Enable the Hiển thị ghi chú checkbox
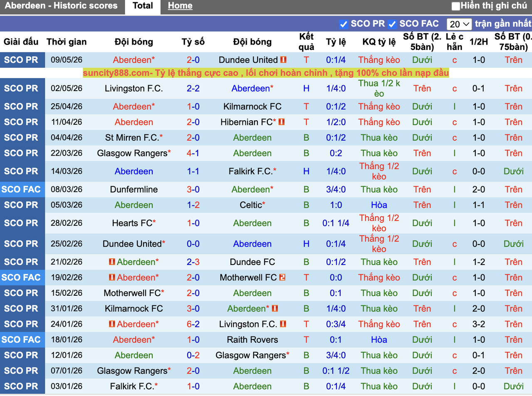The width and height of the screenshot is (532, 396). tap(456, 6)
